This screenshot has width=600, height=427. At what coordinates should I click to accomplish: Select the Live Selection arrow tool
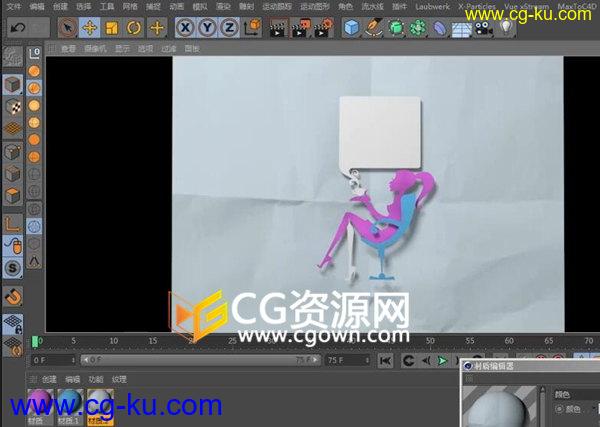[68, 28]
